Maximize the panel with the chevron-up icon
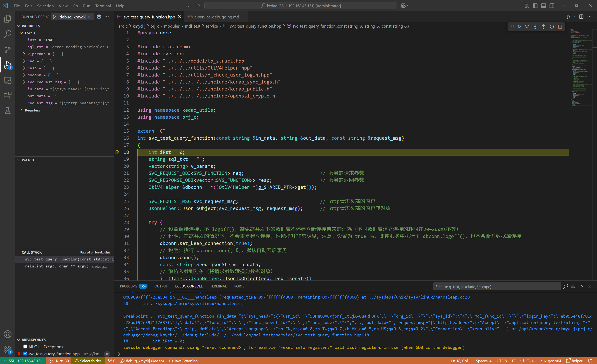Screen dimensions: 597x364 (581, 286)
